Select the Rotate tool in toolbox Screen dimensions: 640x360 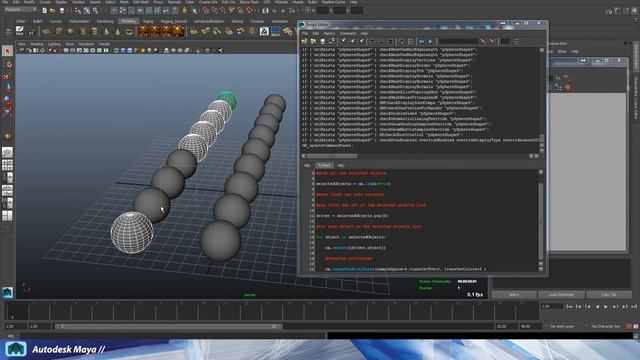tap(7, 87)
